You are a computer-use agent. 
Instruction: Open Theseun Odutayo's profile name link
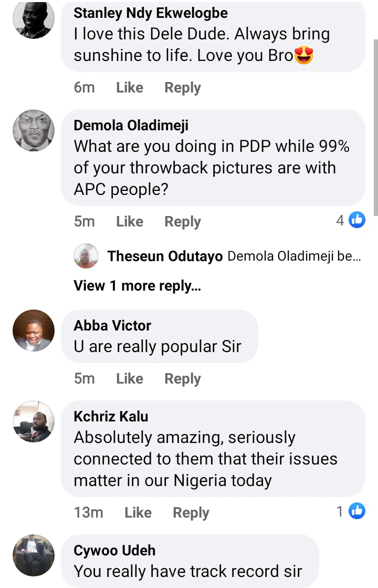pos(165,256)
